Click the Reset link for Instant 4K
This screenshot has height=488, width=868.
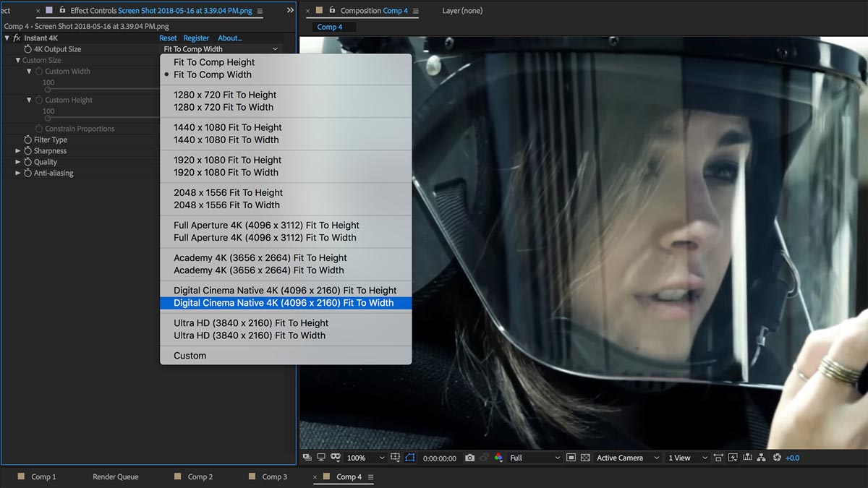point(168,38)
